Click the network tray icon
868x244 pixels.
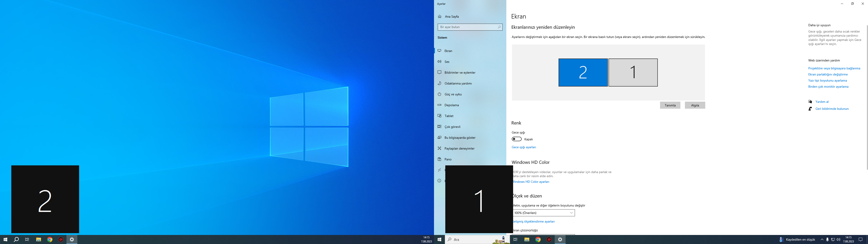tap(833, 240)
